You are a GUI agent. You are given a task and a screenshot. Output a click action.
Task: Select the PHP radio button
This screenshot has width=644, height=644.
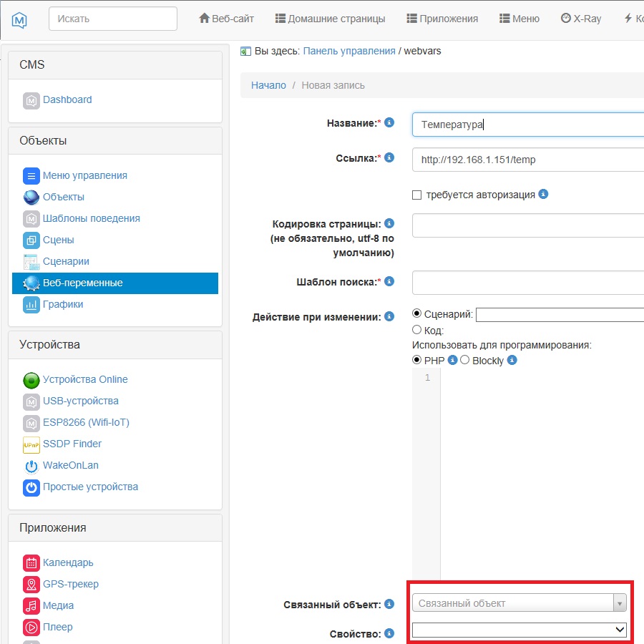[416, 360]
